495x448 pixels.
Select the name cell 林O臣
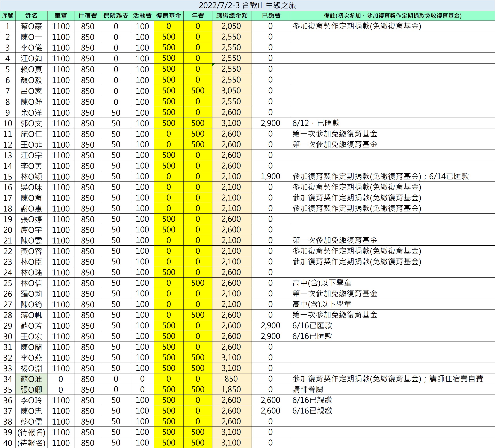point(31,261)
